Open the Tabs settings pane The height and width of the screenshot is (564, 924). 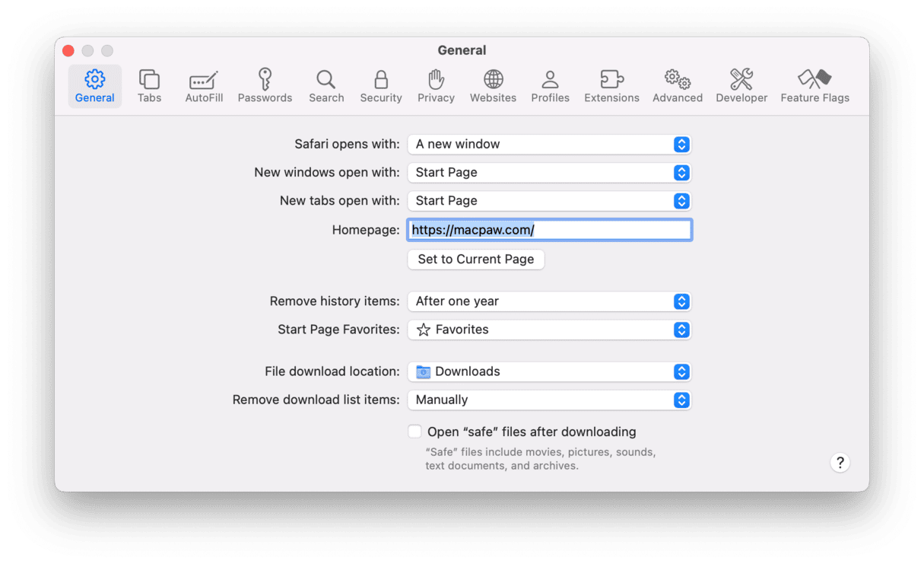[x=149, y=86]
